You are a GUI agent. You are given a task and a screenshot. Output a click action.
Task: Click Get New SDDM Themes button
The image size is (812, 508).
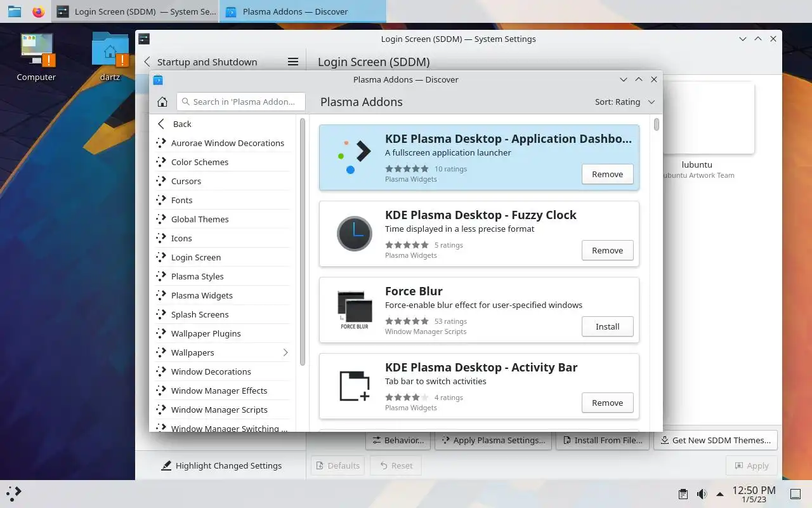(x=716, y=440)
